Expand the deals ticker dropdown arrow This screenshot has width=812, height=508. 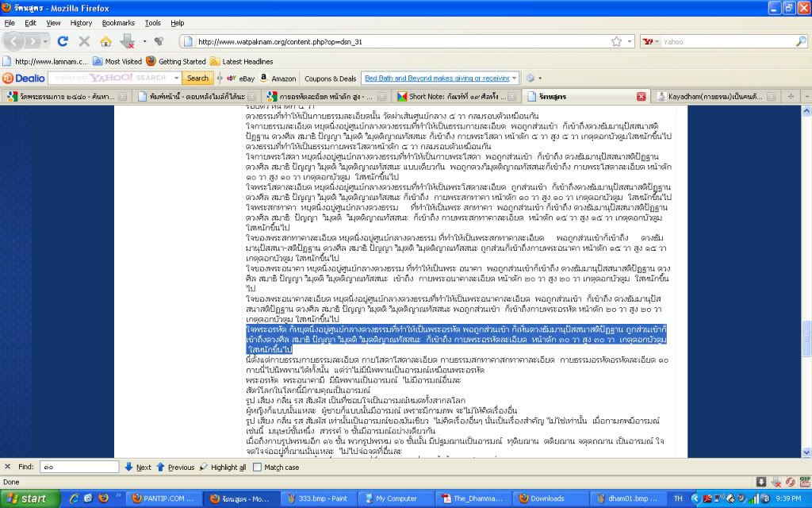[514, 79]
